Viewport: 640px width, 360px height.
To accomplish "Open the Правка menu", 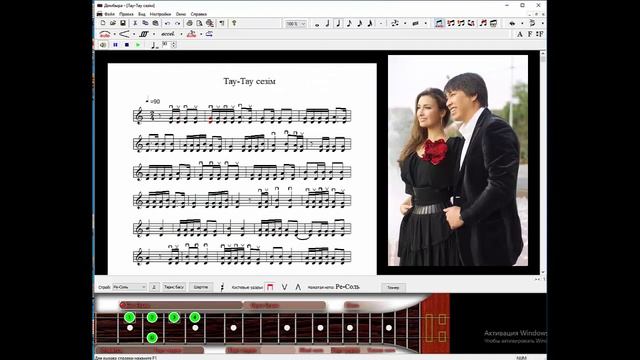I will [x=126, y=14].
